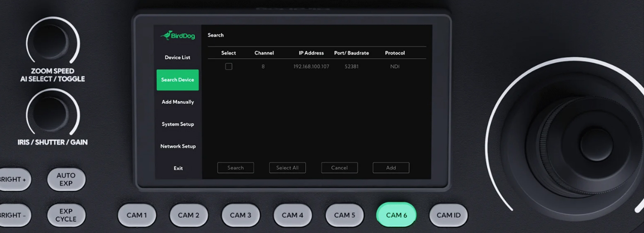
Task: Click the Add button
Action: (x=391, y=168)
